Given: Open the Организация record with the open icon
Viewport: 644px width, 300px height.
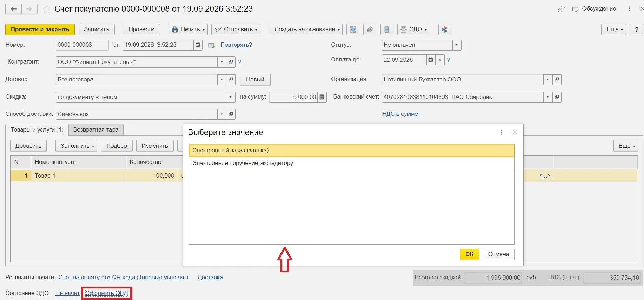Looking at the screenshot, I should tap(557, 80).
